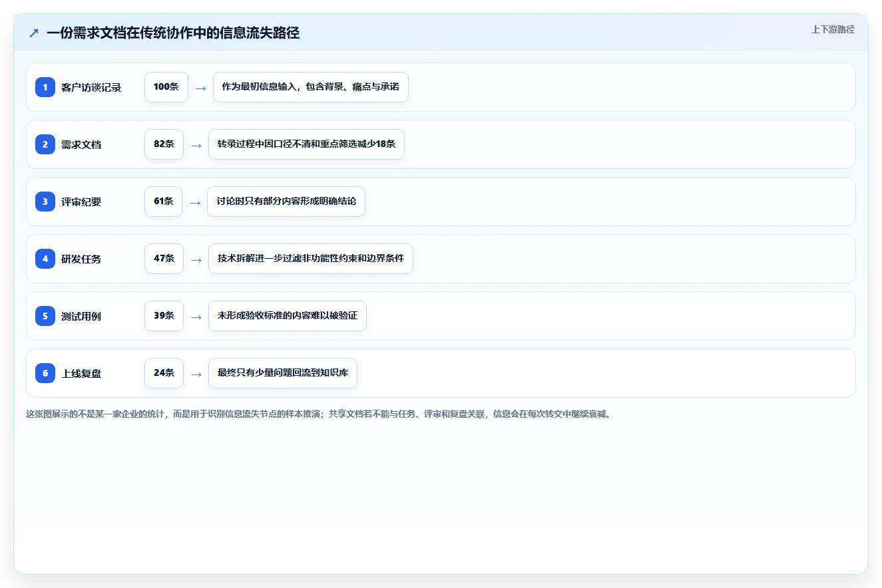Screen dimensions: 882x588
Task: Click description 讨论时只有部分内容形成明确结论
Action: pos(286,202)
